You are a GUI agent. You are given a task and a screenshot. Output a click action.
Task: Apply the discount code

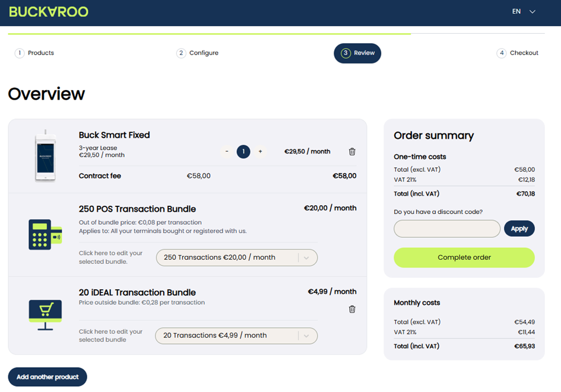(519, 229)
